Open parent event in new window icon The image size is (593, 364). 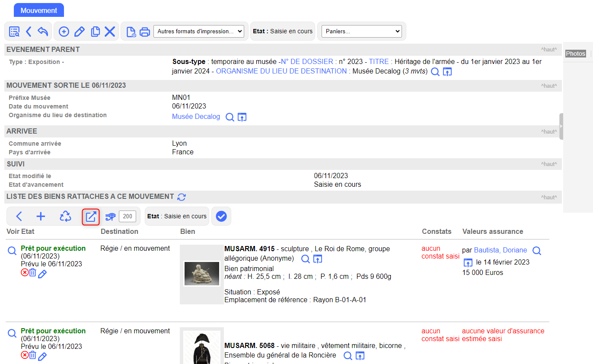(x=447, y=72)
